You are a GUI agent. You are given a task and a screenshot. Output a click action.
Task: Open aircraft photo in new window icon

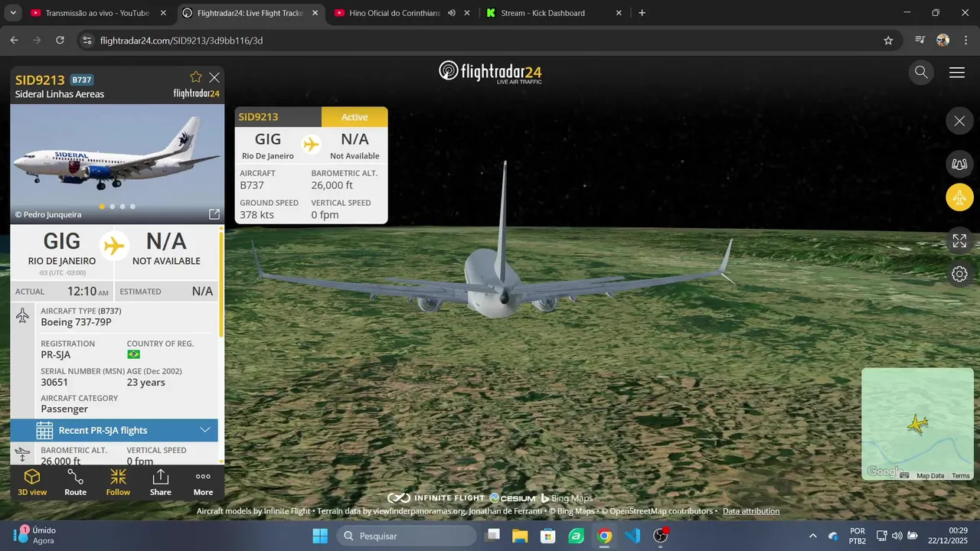coord(214,214)
